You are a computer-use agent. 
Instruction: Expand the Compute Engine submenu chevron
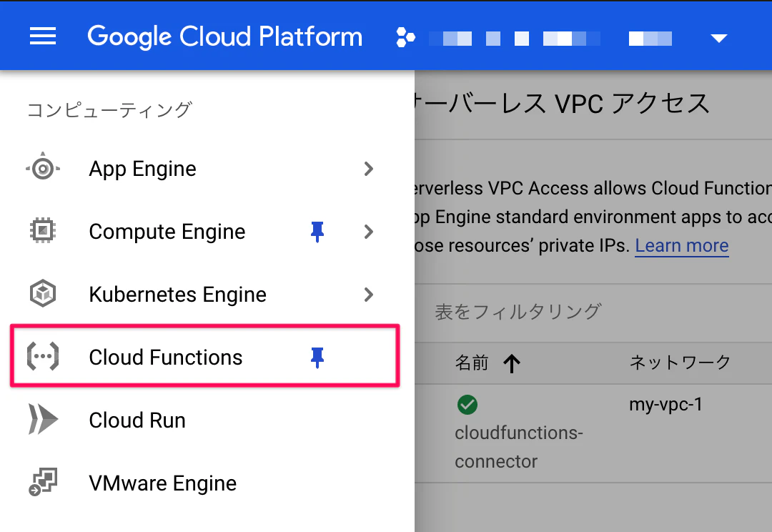[368, 232]
